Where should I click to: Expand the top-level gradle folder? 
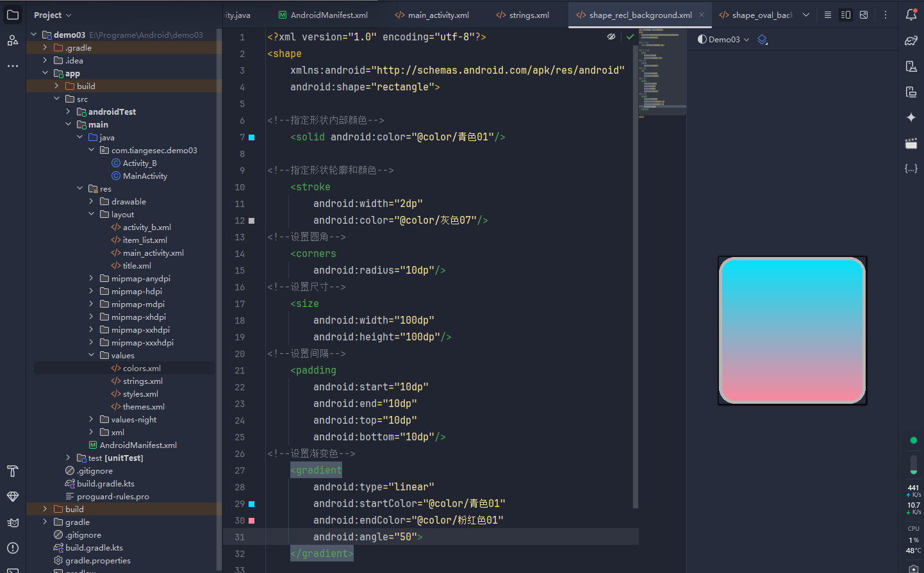45,522
